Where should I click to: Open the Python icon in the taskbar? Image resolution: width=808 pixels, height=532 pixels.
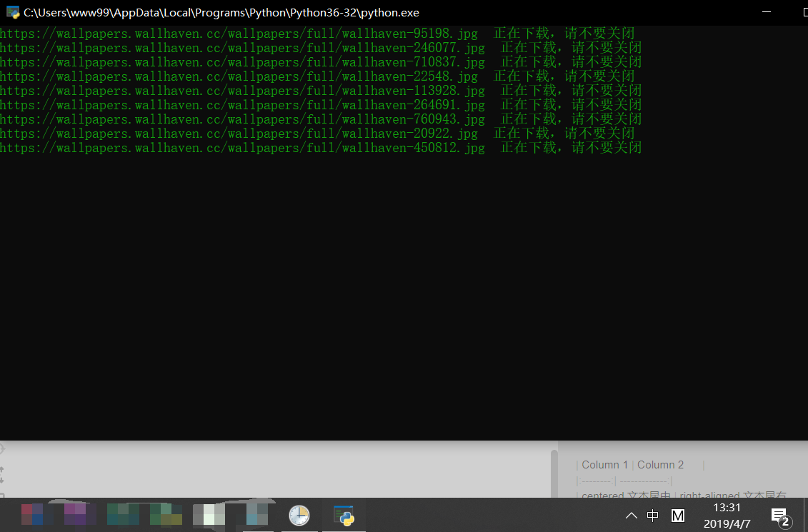point(344,515)
